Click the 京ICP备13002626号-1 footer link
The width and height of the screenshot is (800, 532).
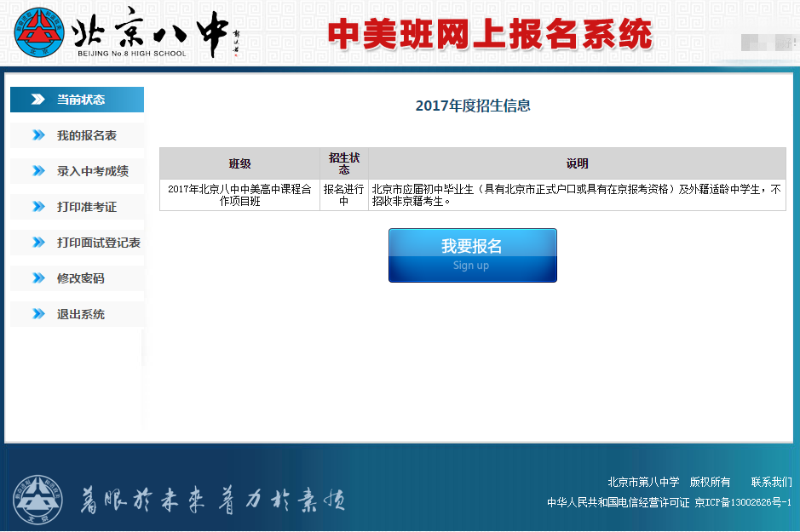743,503
